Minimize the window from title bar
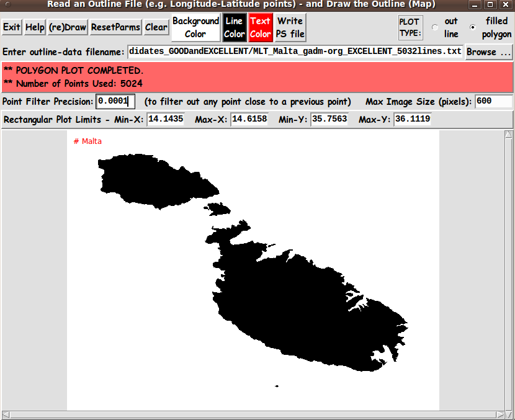Viewport: 515px width, 420px height. pyautogui.click(x=475, y=4)
